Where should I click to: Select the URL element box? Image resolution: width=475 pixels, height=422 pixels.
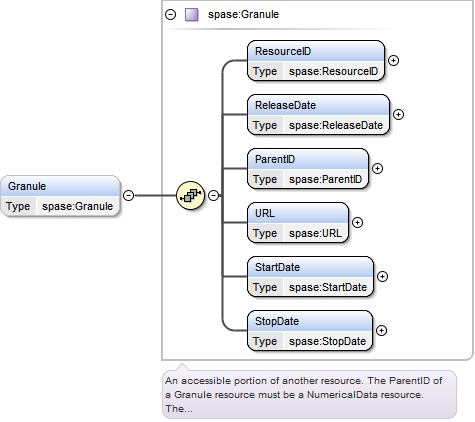coord(298,223)
